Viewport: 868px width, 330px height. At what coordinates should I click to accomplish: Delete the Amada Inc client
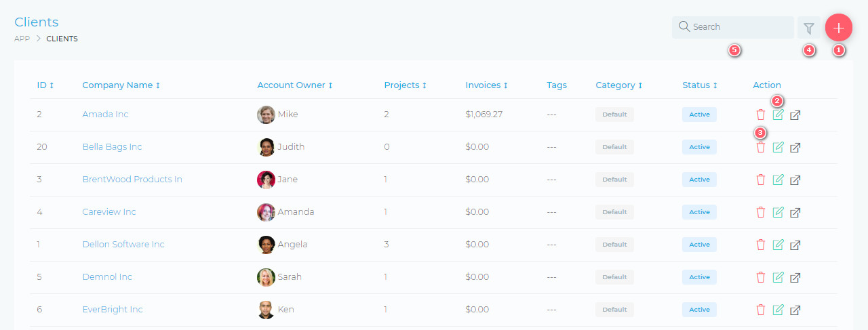(x=761, y=115)
